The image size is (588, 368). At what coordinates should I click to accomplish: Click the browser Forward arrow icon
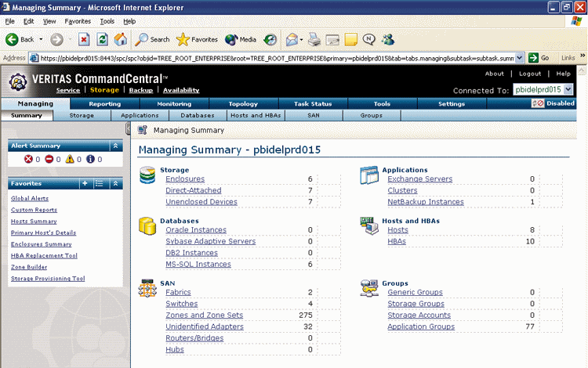point(56,39)
